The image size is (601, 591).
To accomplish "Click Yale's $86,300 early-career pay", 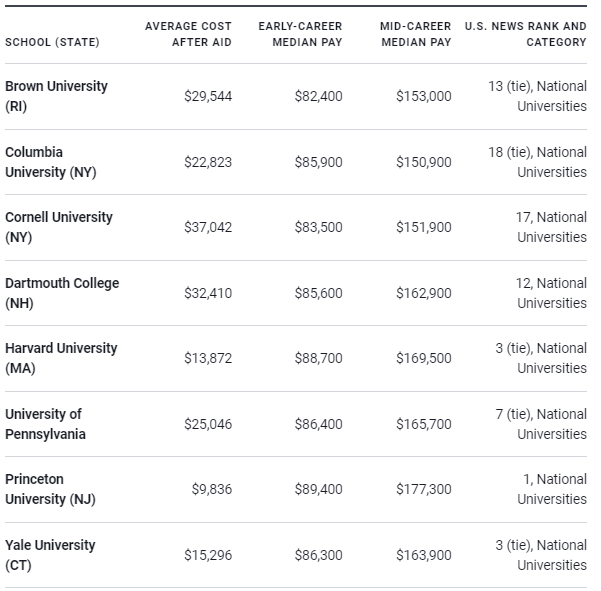I will point(318,555).
